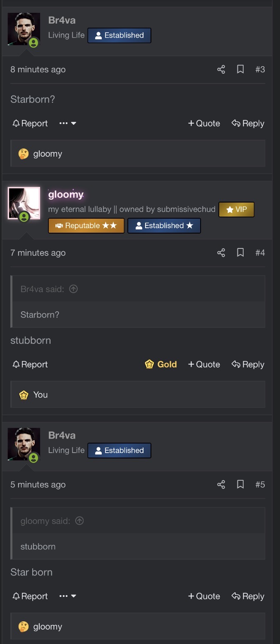Viewport: 280px width, 644px height.
Task: Open more options dropdown under post #3
Action: tap(68, 123)
